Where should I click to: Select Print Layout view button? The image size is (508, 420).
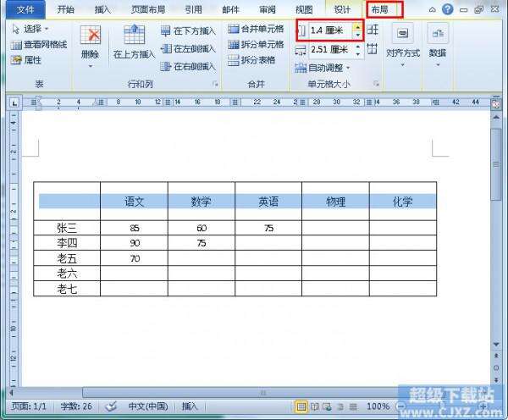(301, 406)
